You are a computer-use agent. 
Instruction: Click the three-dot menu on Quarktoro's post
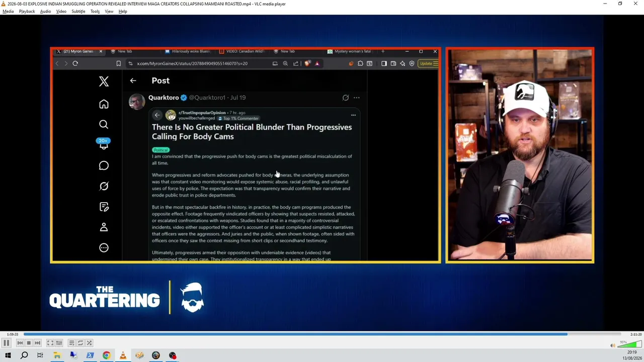(357, 98)
